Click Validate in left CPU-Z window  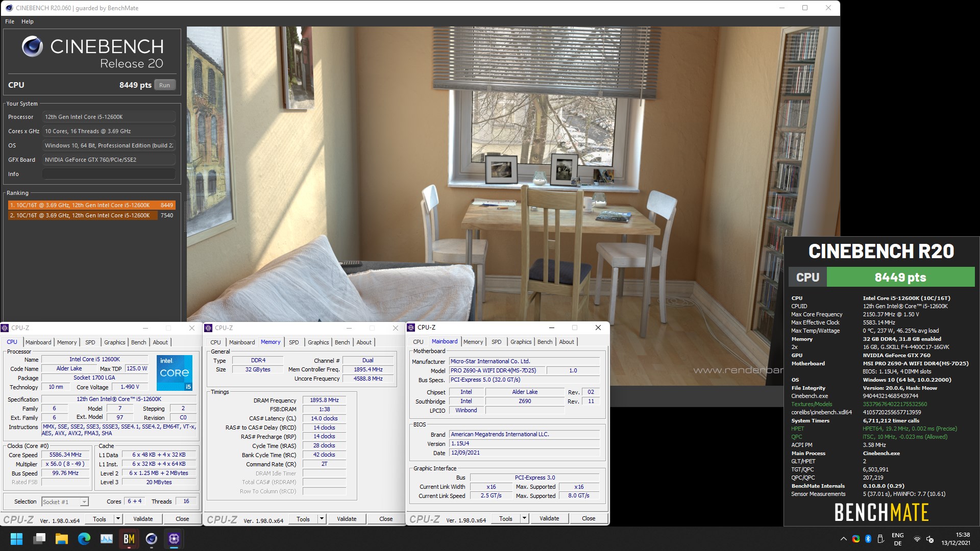coord(143,519)
